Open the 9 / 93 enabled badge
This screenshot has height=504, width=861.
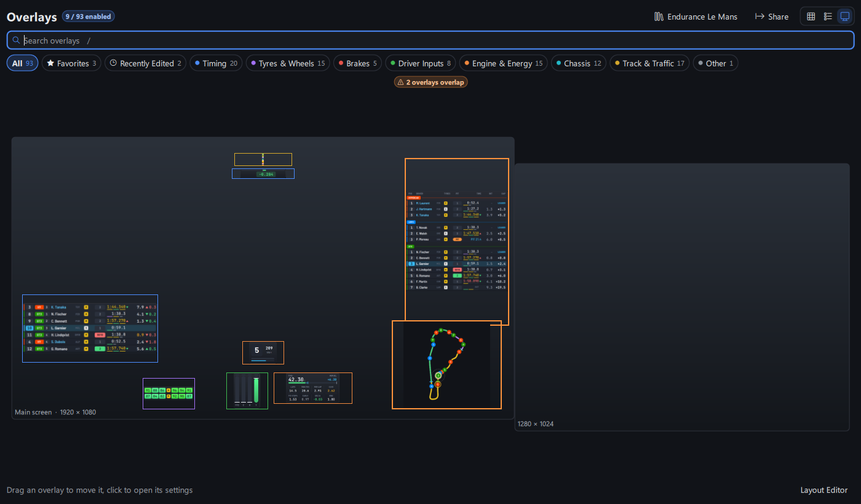(89, 17)
